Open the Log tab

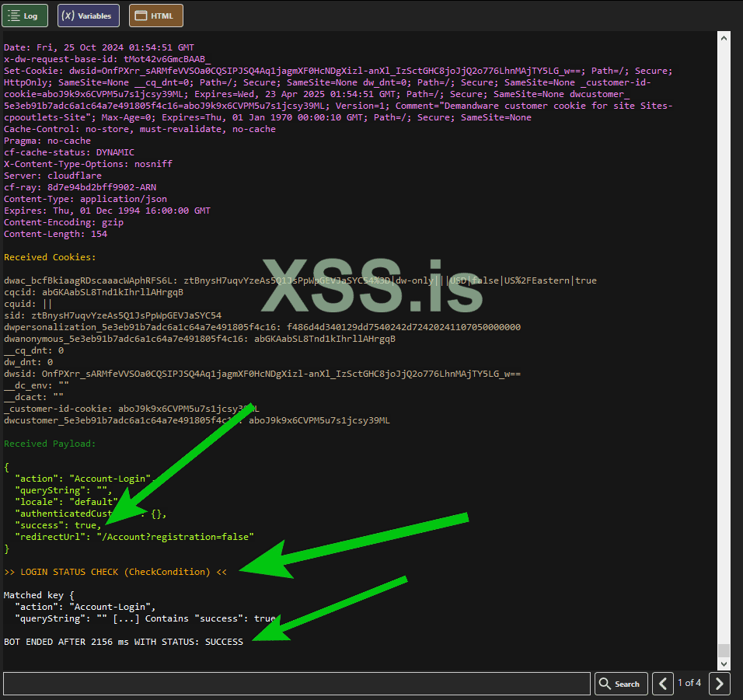pos(25,16)
